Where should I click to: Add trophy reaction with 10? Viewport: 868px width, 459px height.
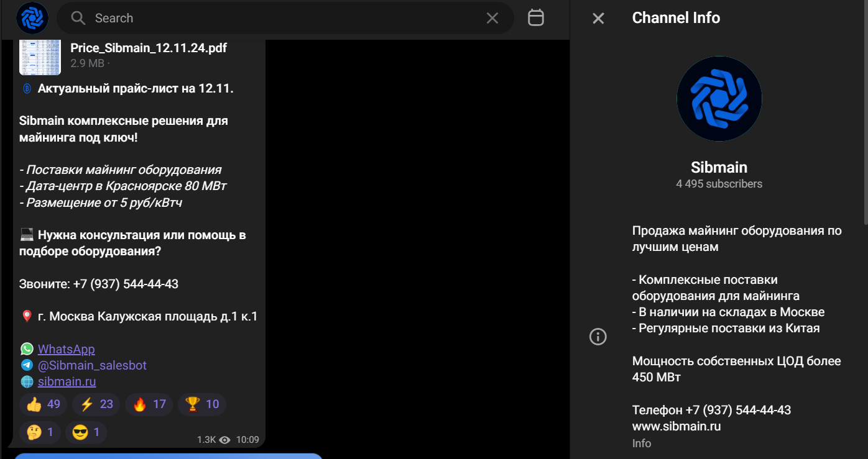[202, 404]
